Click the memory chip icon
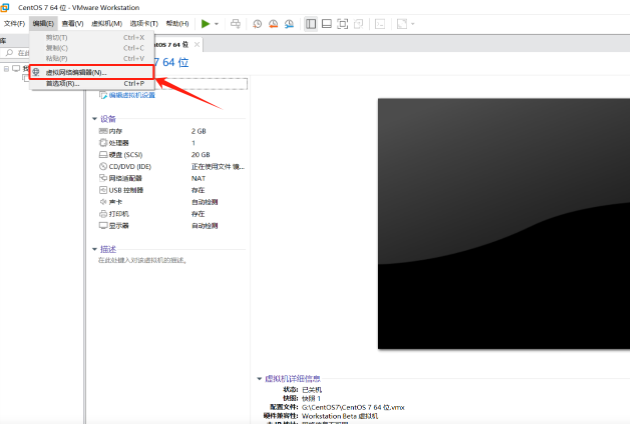 [103, 131]
